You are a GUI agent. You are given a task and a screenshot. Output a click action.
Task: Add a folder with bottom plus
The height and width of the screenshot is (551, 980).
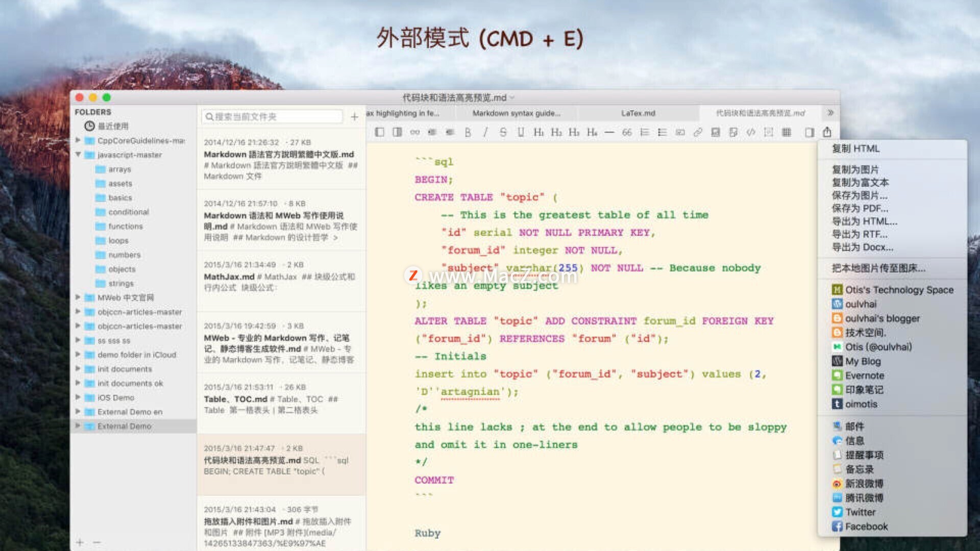80,542
